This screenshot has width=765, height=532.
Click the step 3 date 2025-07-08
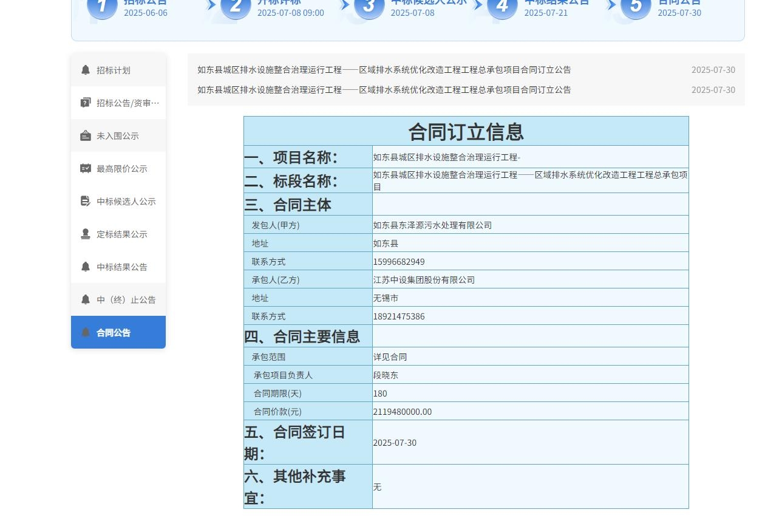point(412,13)
